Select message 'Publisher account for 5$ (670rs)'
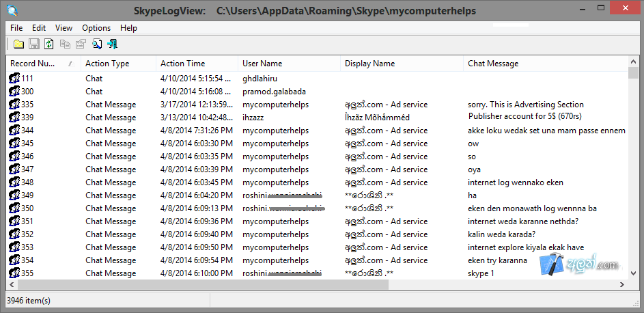Image resolution: width=644 pixels, height=313 pixels. click(x=525, y=116)
